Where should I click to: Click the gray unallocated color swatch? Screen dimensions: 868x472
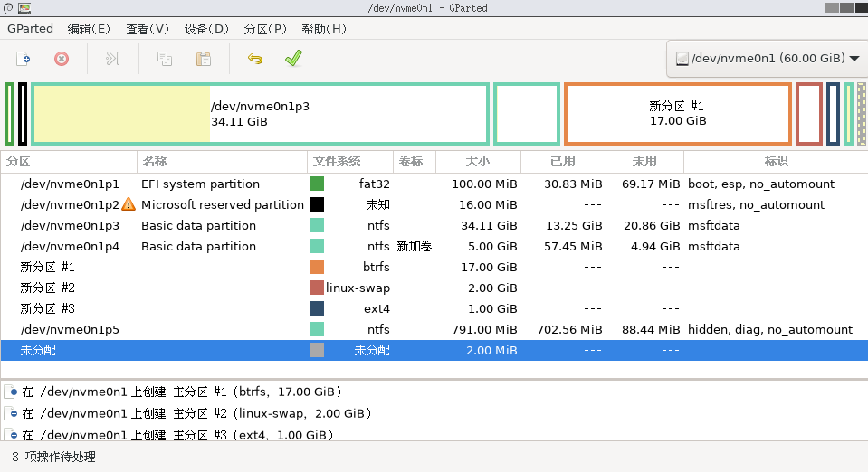317,350
